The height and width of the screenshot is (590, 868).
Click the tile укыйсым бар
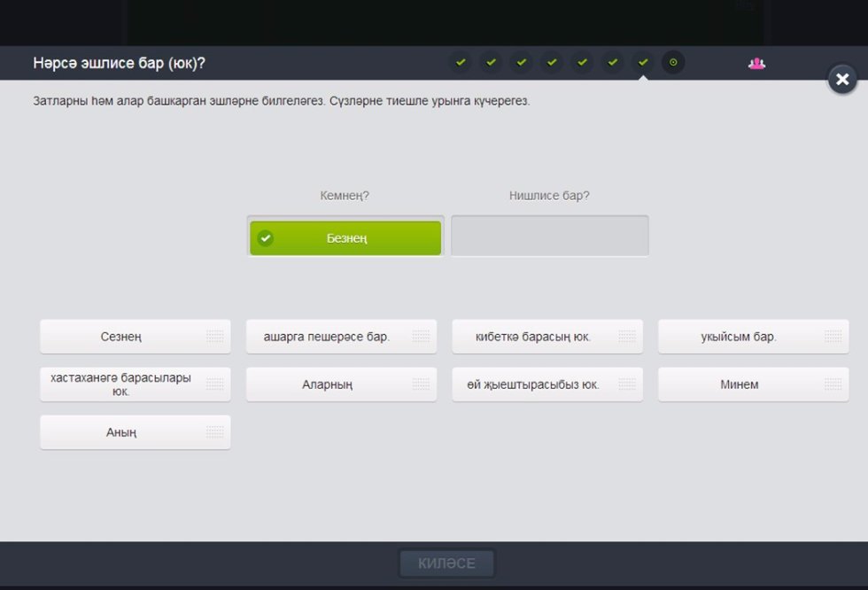pyautogui.click(x=738, y=337)
